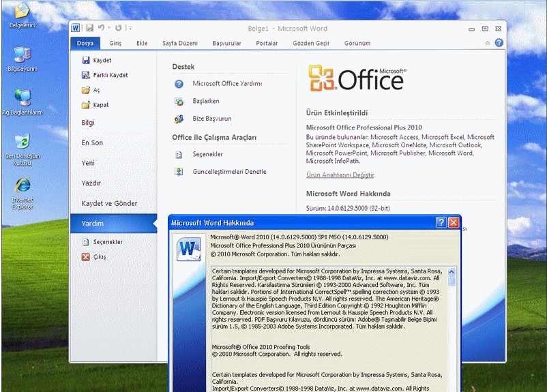The width and height of the screenshot is (547, 392).
Task: Switch to the Giriş tab
Action: (115, 43)
